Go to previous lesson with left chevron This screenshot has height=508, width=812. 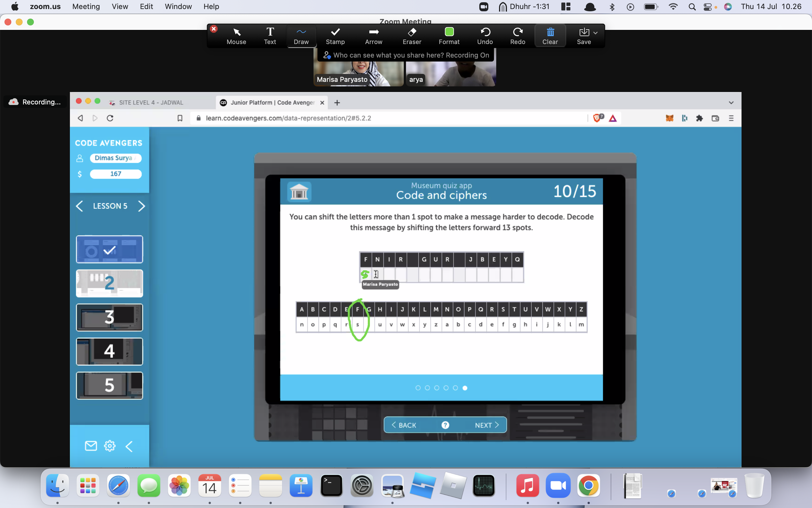pyautogui.click(x=80, y=206)
